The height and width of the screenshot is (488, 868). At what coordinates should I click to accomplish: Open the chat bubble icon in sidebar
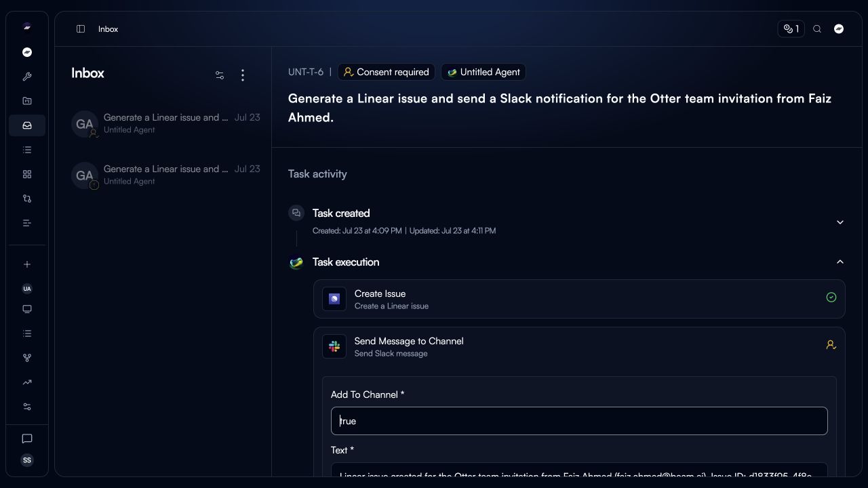click(x=27, y=439)
